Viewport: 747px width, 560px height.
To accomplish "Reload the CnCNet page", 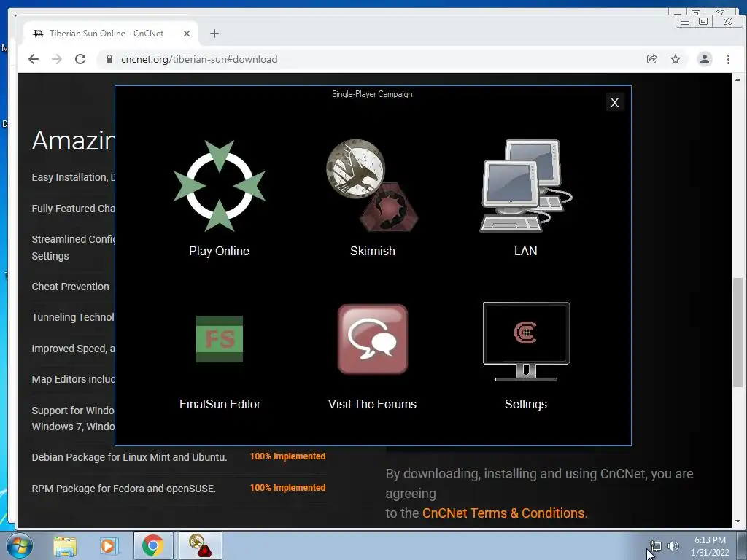I will (80, 59).
